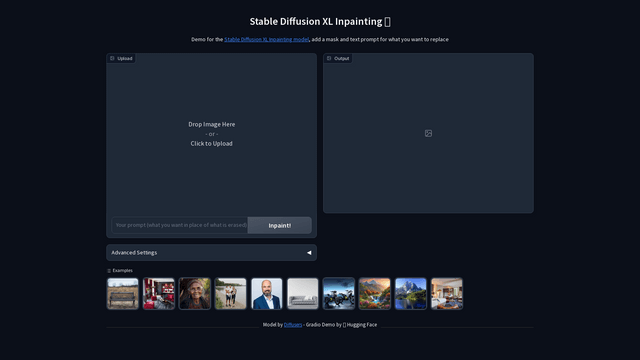640x360 pixels.
Task: Select the motorcycles example thumbnail
Action: click(x=339, y=294)
